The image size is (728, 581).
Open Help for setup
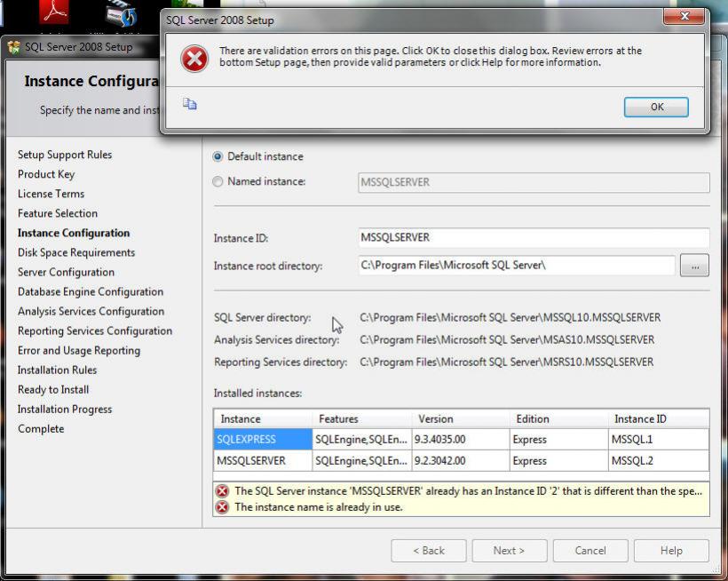pos(671,551)
